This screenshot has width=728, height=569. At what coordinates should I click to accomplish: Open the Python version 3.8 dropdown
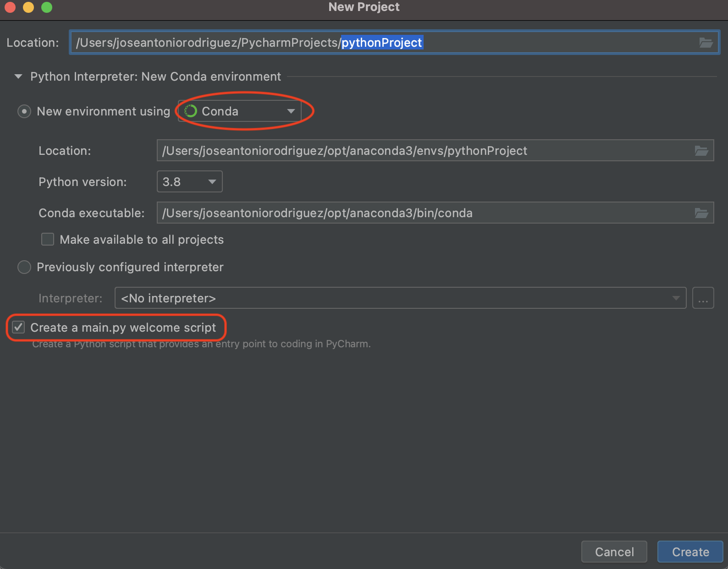point(190,181)
